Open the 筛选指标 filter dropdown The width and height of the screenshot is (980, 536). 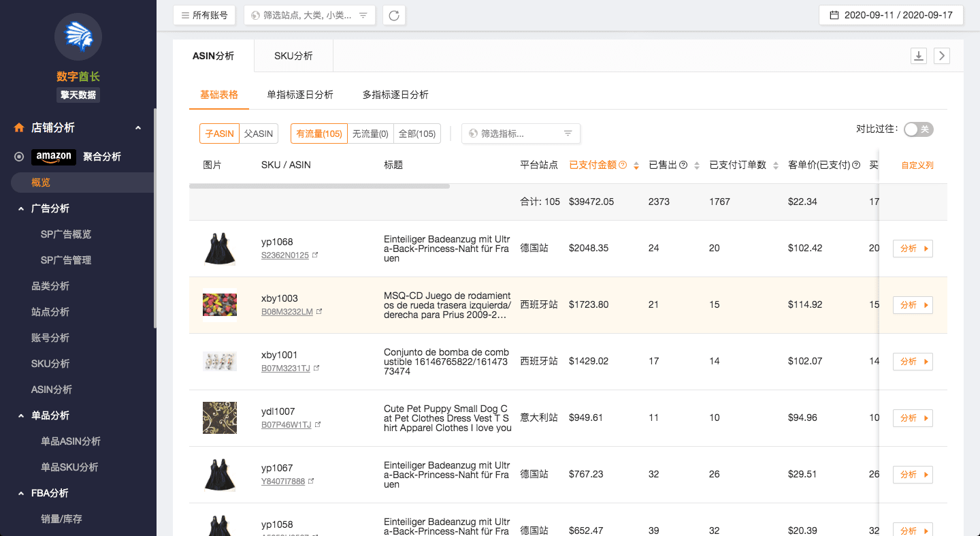pos(521,133)
